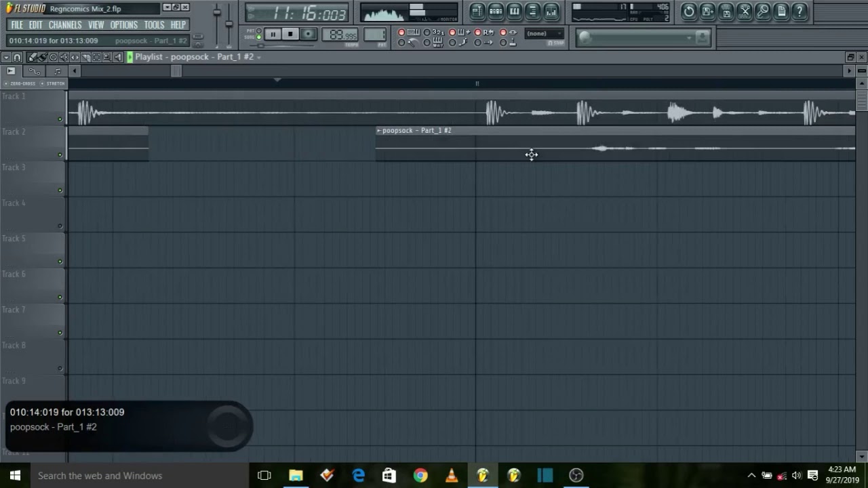Screen dimensions: 868x488
Task: Open the Browser shortcut icon
Action: [x=532, y=11]
